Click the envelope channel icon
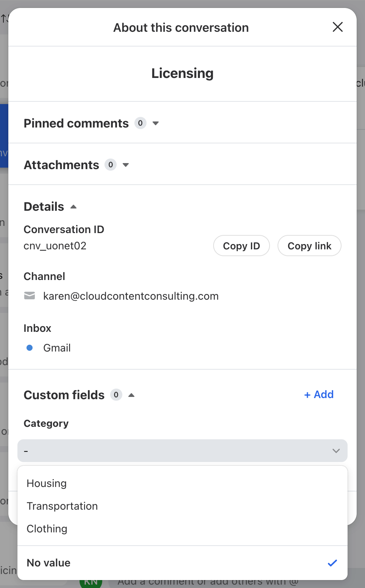The image size is (365, 588). (30, 296)
